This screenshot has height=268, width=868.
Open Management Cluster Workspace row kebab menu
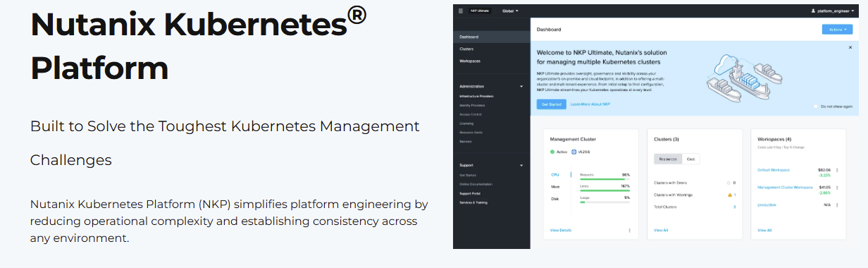837,188
